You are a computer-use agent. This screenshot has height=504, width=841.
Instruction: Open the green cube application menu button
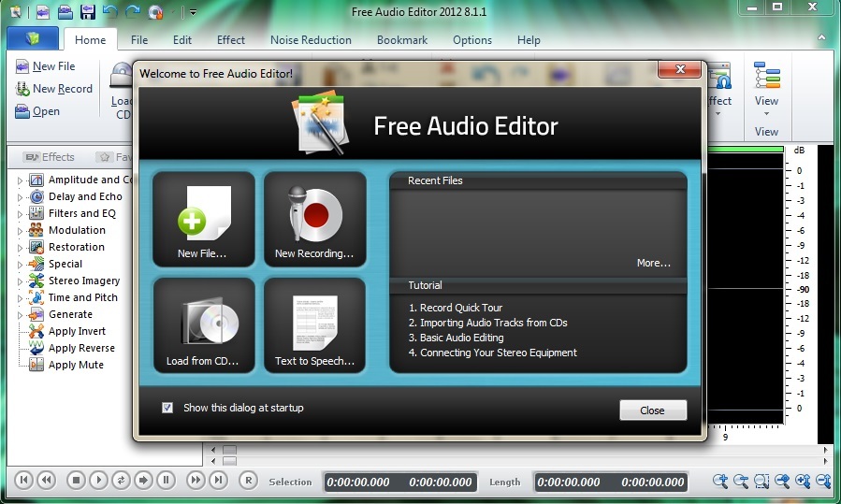coord(33,38)
